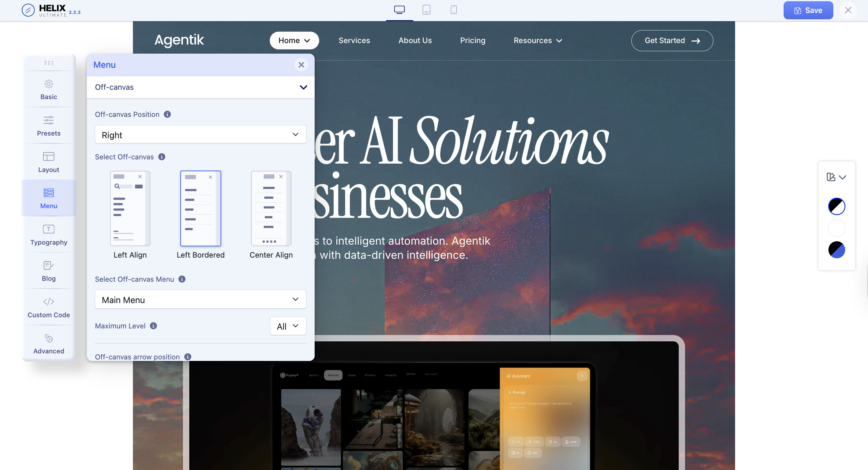
Task: Open Maximum Level dropdown showing All
Action: [288, 326]
